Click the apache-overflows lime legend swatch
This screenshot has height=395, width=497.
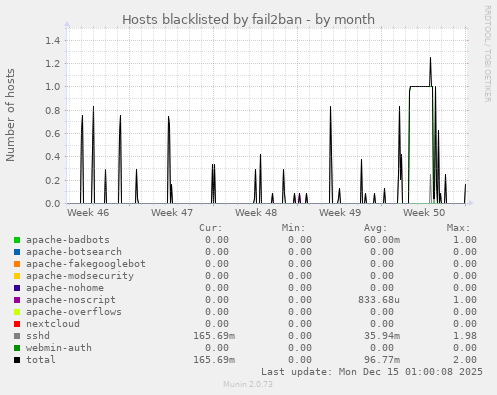click(x=17, y=312)
